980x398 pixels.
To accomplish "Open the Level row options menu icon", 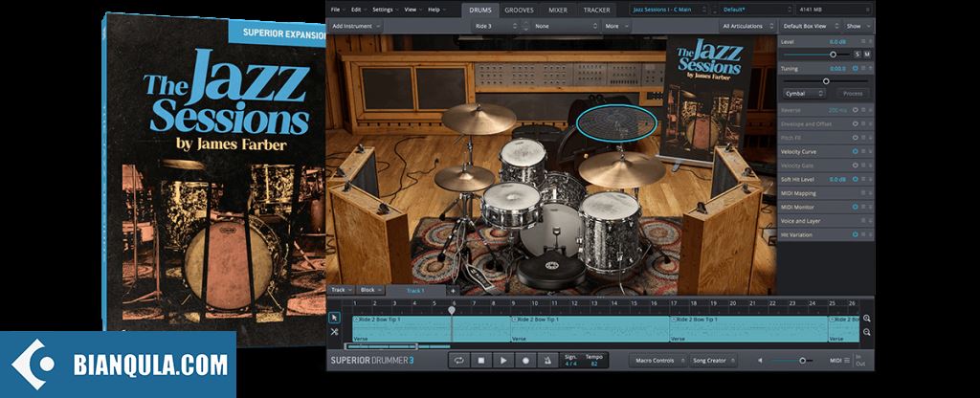I will 863,41.
